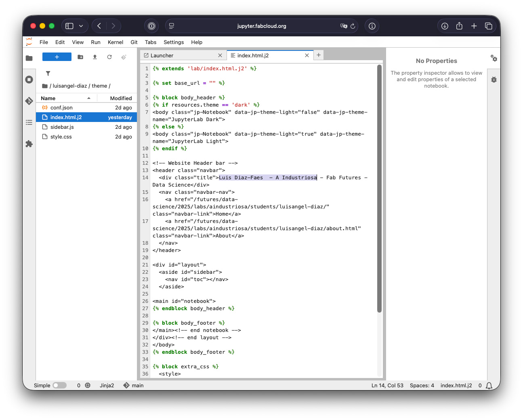Screen dimensions: 523x420
Task: Open the debugger bug icon
Action: tap(494, 80)
